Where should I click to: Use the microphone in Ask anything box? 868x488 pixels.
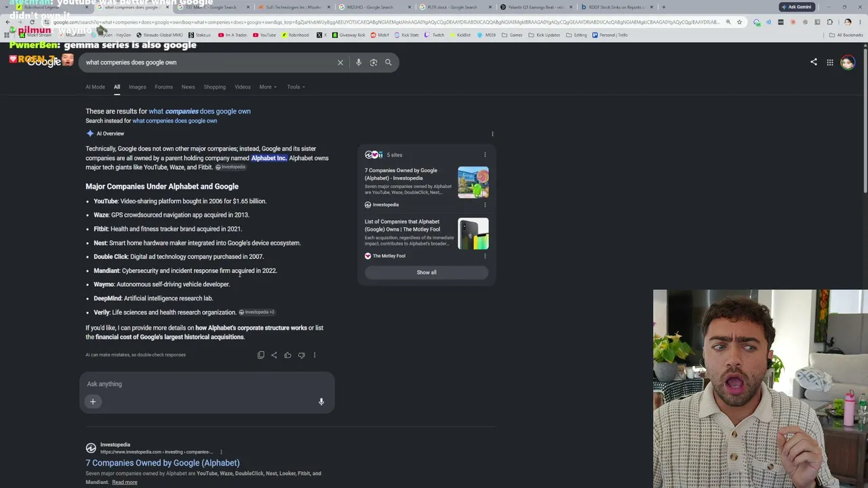[x=321, y=402]
